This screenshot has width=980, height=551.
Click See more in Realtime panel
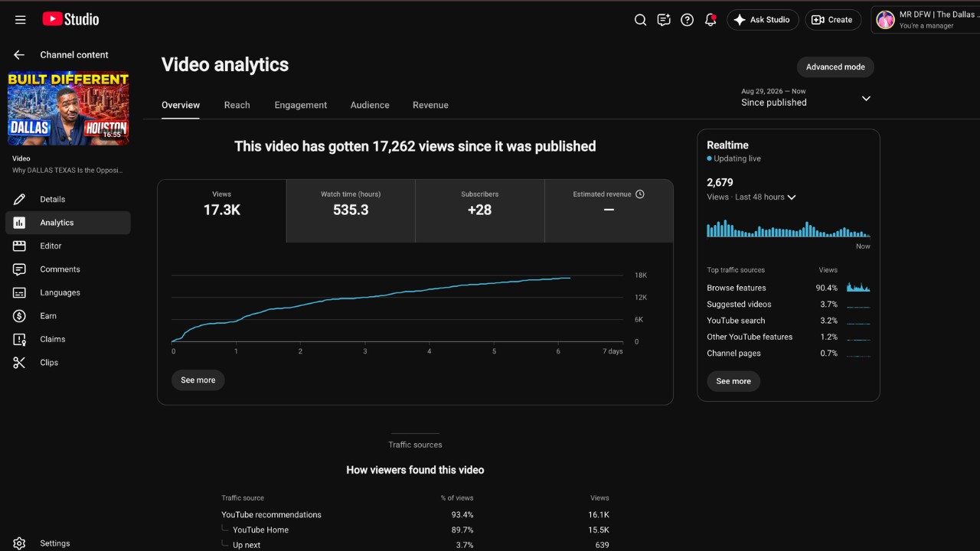point(733,381)
